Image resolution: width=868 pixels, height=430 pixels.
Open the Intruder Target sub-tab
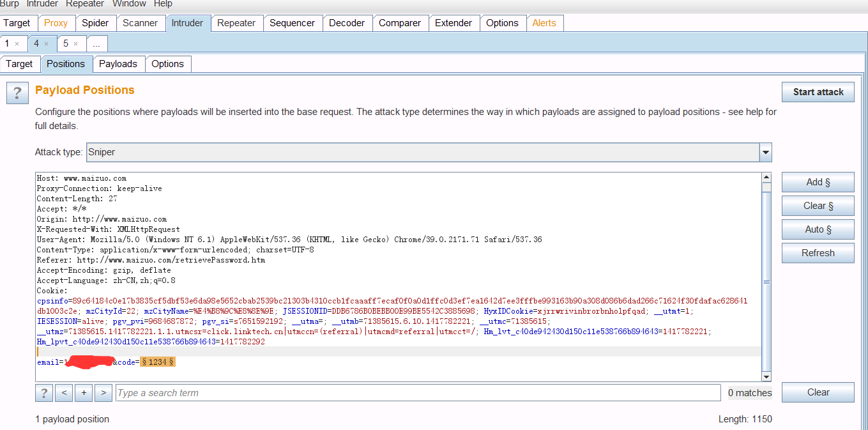coord(19,64)
